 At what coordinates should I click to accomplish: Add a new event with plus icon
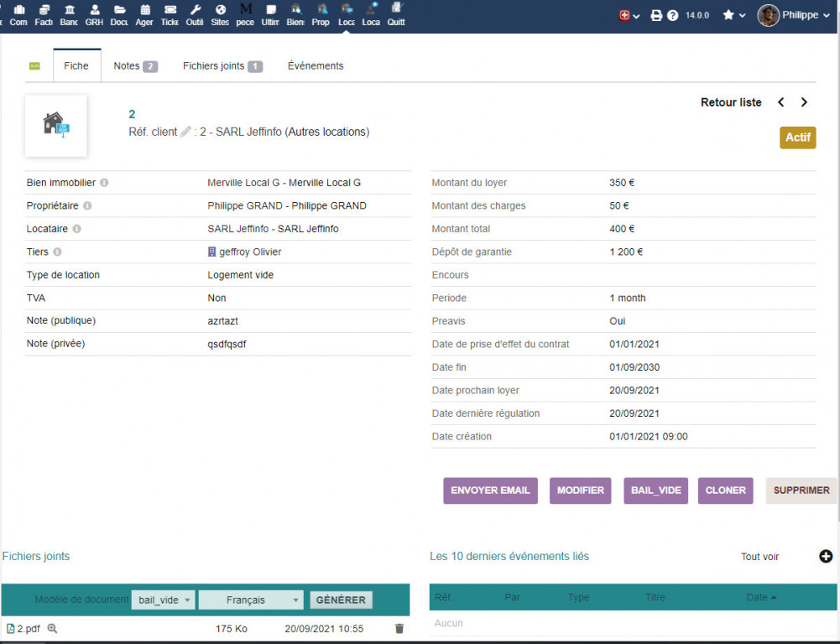click(x=825, y=556)
